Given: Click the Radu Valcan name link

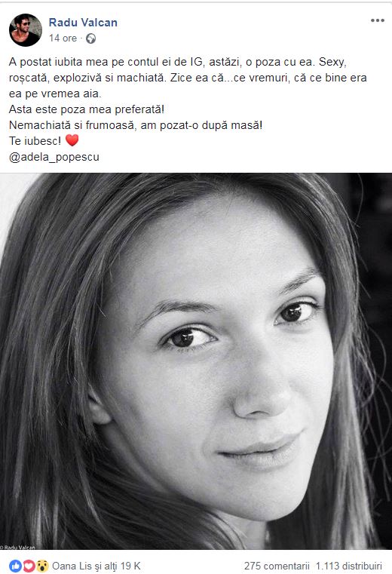Looking at the screenshot, I should pyautogui.click(x=83, y=23).
